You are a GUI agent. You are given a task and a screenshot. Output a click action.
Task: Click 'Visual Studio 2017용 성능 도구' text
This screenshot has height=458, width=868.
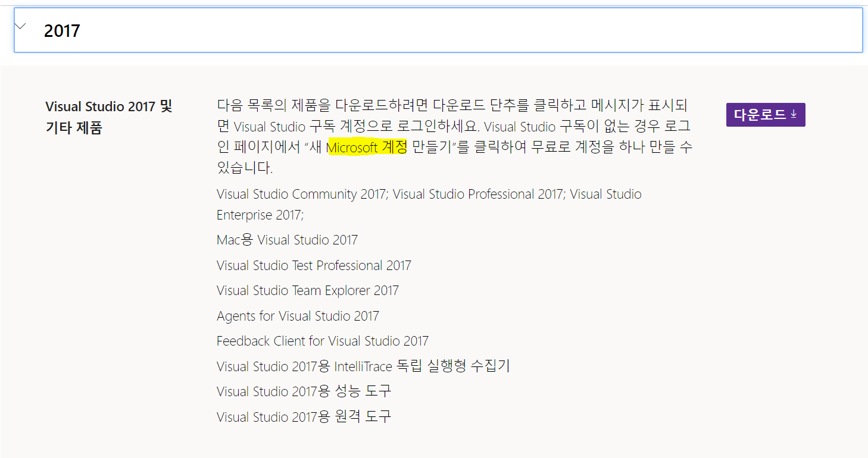tap(304, 391)
